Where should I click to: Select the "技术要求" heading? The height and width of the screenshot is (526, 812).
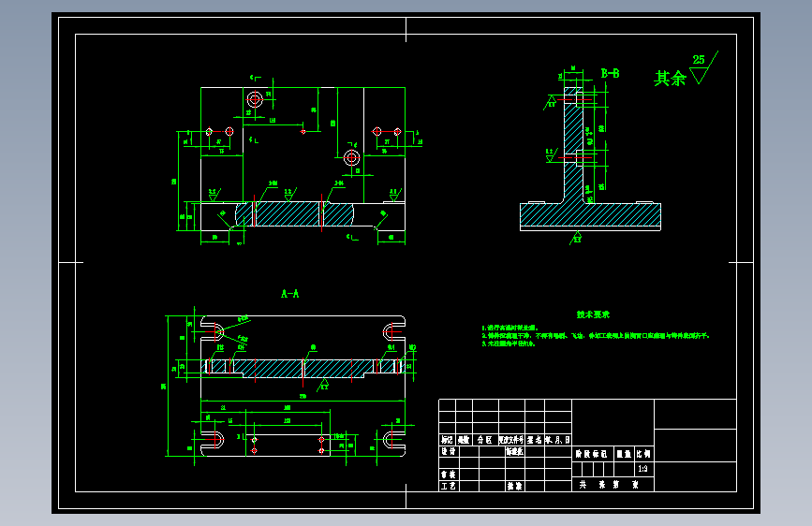[x=593, y=314]
